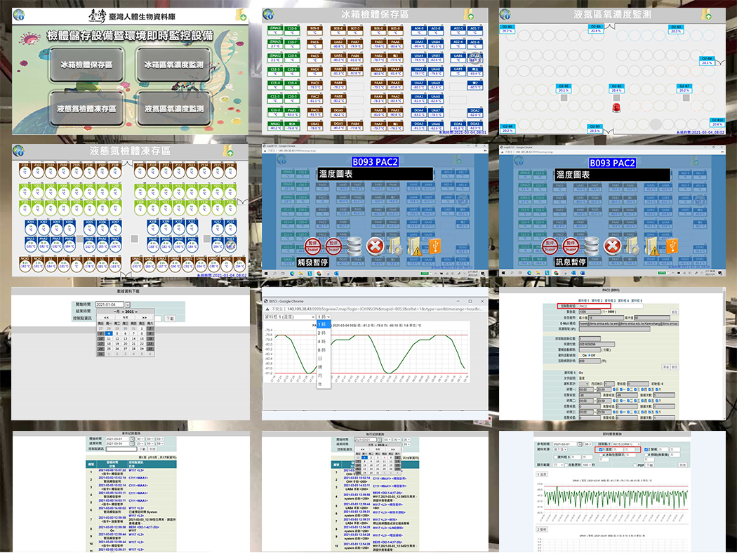
Task: Open the 08 hour dropdown beside 2021-02-01
Action: pos(587,444)
